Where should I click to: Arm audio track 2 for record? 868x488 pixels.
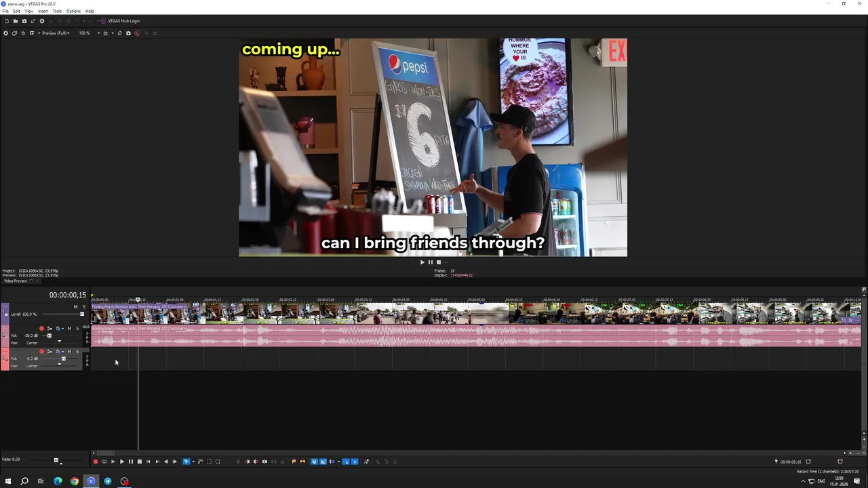[x=41, y=329]
